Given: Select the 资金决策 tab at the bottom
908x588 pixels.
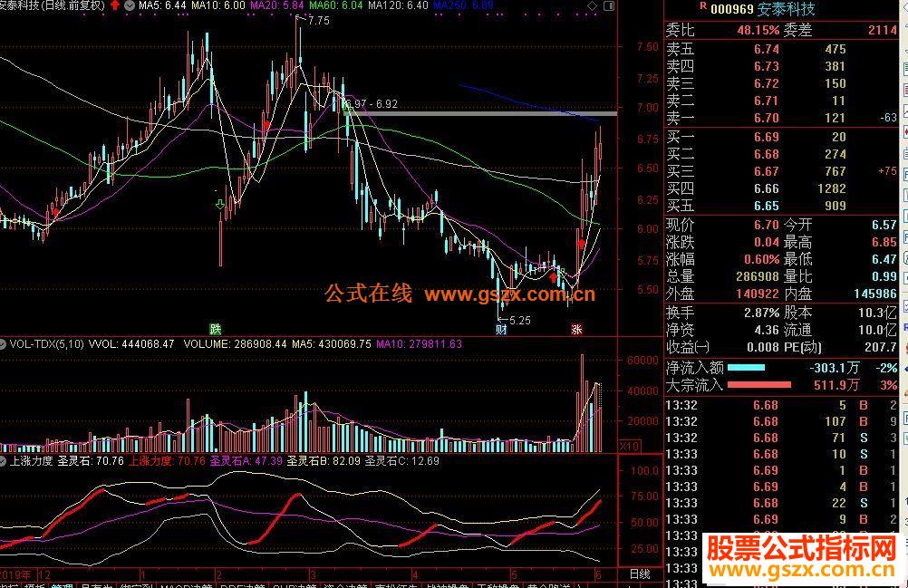Looking at the screenshot, I should (346, 585).
